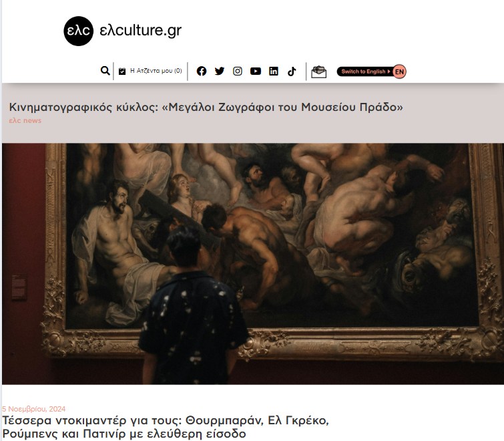Open the ελc news category link

pyautogui.click(x=25, y=121)
